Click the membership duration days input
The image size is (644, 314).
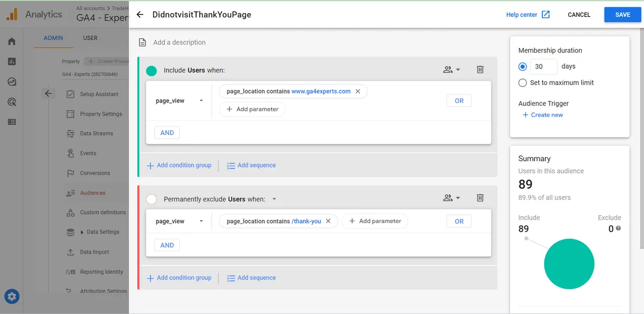pyautogui.click(x=544, y=67)
